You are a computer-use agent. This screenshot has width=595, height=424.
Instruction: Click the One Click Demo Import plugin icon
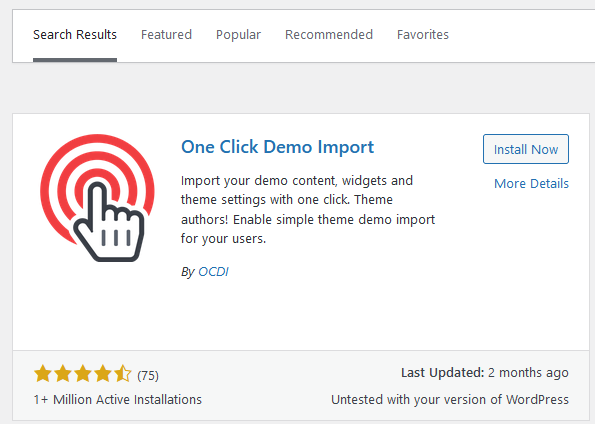pos(98,198)
